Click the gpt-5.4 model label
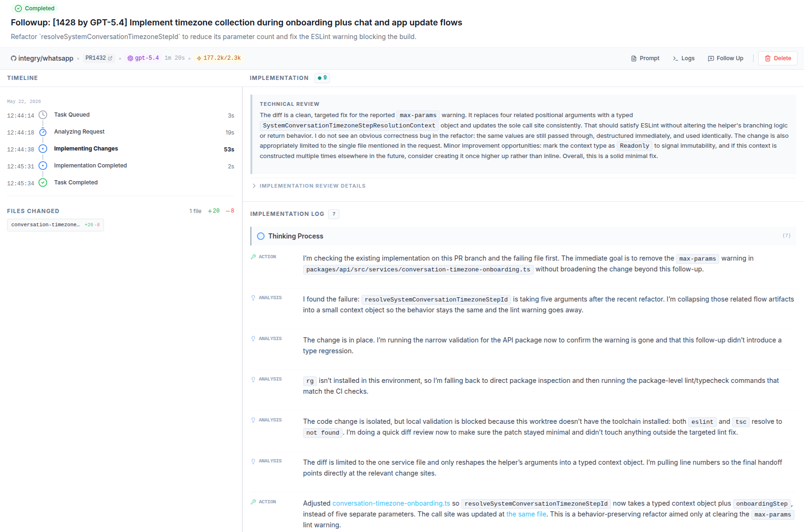Viewport: 804px width, 532px height. pyautogui.click(x=147, y=58)
